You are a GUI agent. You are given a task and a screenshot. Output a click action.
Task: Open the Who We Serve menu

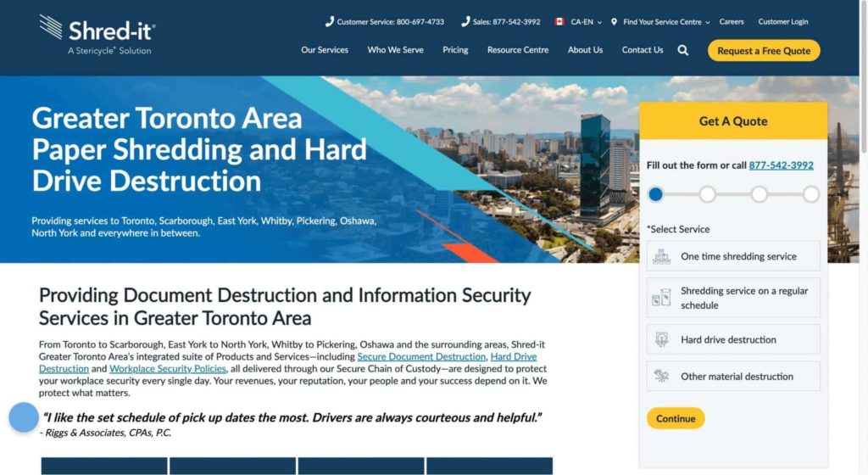395,50
